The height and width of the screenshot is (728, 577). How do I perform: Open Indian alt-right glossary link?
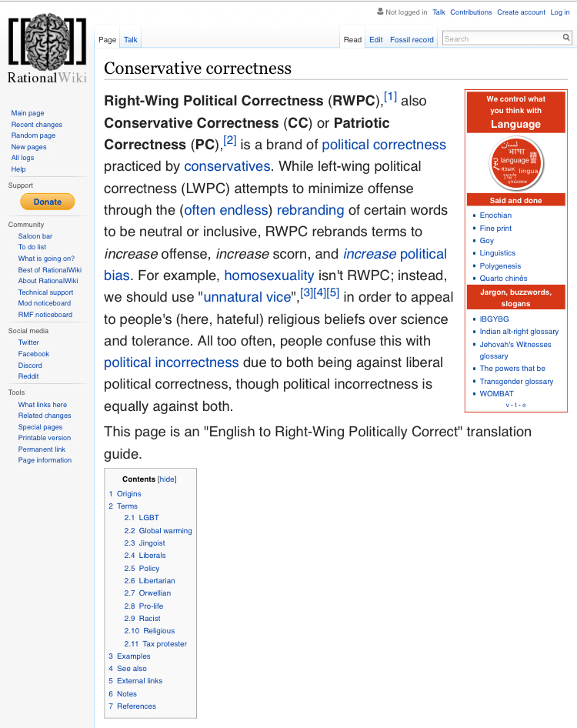coord(519,331)
